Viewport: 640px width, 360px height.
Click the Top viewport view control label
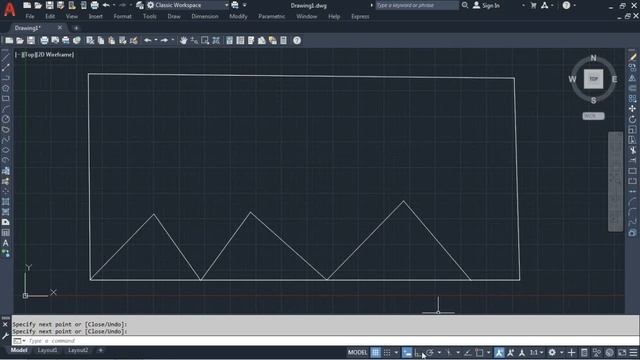click(29, 55)
